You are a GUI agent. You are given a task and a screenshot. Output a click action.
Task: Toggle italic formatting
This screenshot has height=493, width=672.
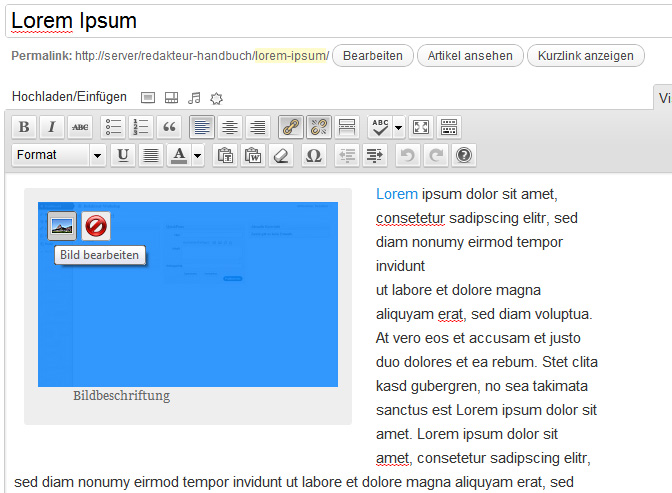(52, 127)
